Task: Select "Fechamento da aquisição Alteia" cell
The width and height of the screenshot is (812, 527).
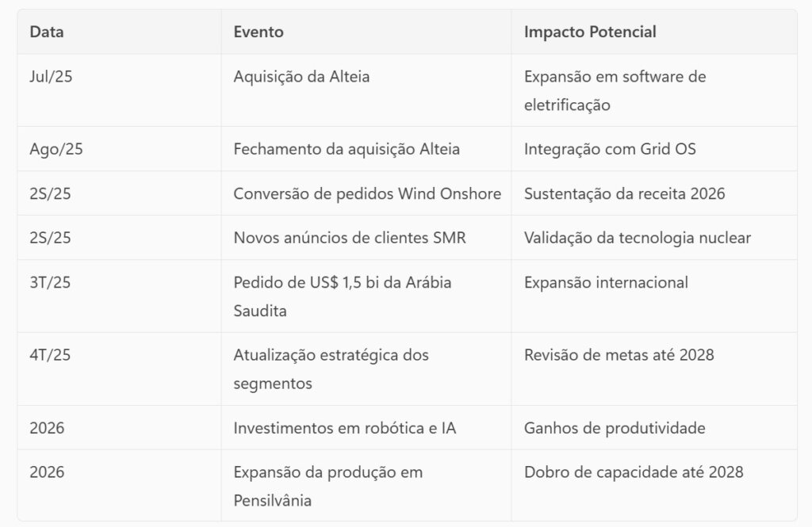Action: point(347,149)
